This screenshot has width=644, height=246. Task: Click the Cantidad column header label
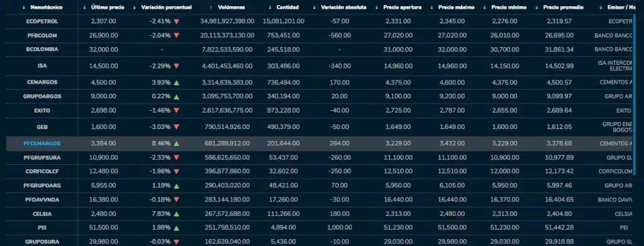(x=287, y=8)
